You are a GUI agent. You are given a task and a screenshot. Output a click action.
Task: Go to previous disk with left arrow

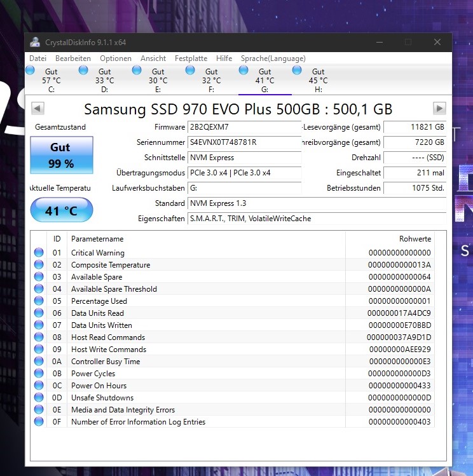click(x=38, y=108)
